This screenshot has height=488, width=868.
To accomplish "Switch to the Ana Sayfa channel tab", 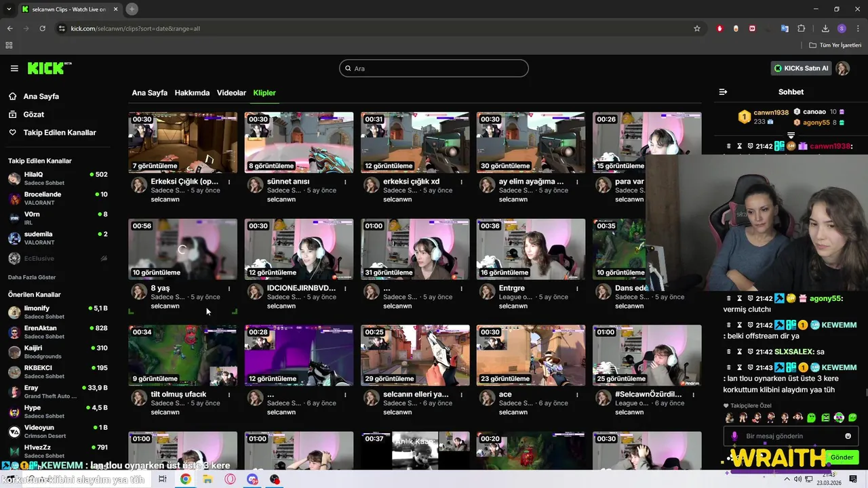I will [149, 93].
